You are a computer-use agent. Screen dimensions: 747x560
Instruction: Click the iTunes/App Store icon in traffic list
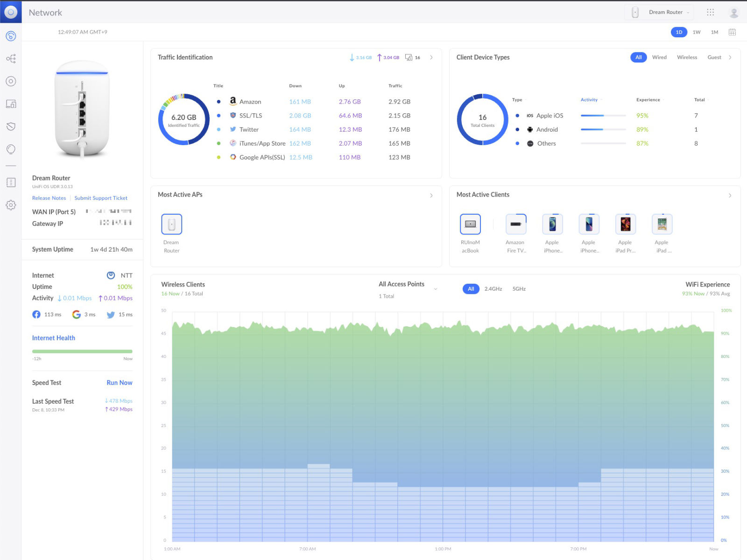point(233,143)
